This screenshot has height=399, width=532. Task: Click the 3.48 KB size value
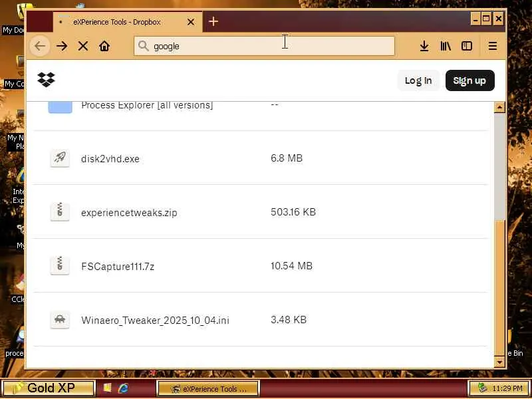coord(289,320)
